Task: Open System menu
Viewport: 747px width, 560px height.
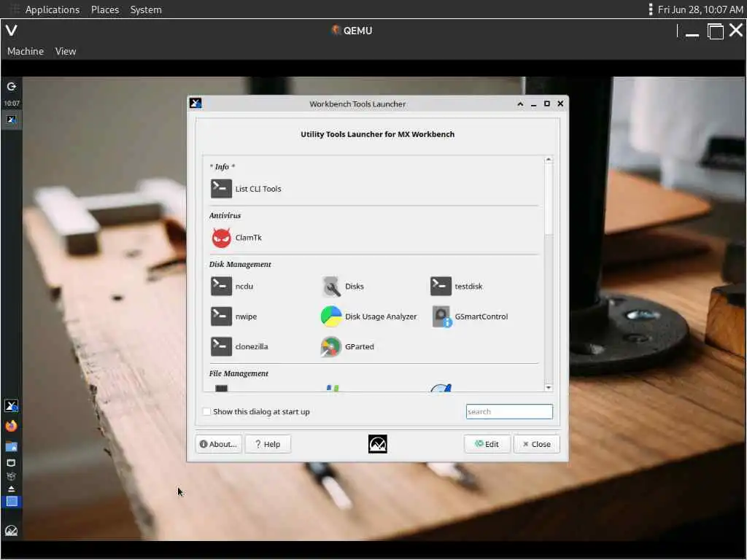Action: [x=146, y=9]
